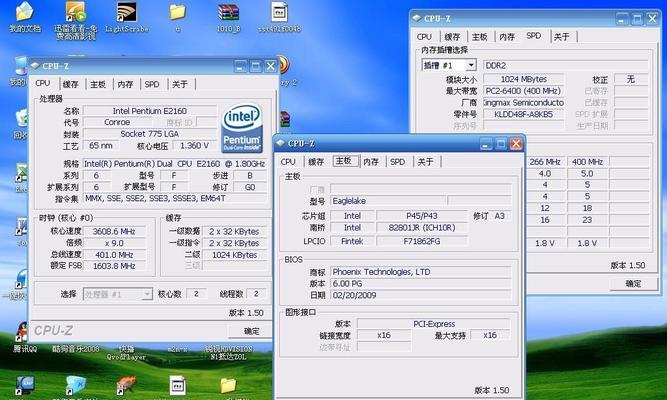Switch to 内存 tab in processor CPU-Z window

(x=125, y=84)
